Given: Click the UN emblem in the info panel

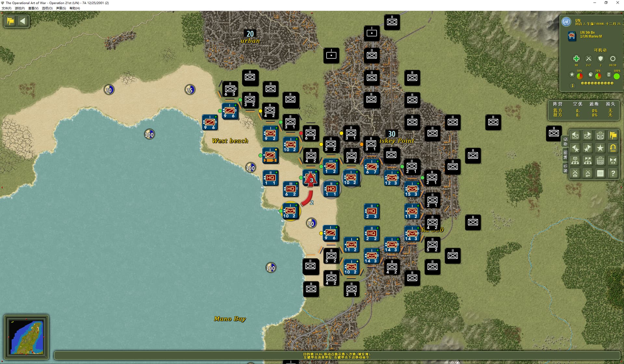Looking at the screenshot, I should click(566, 22).
